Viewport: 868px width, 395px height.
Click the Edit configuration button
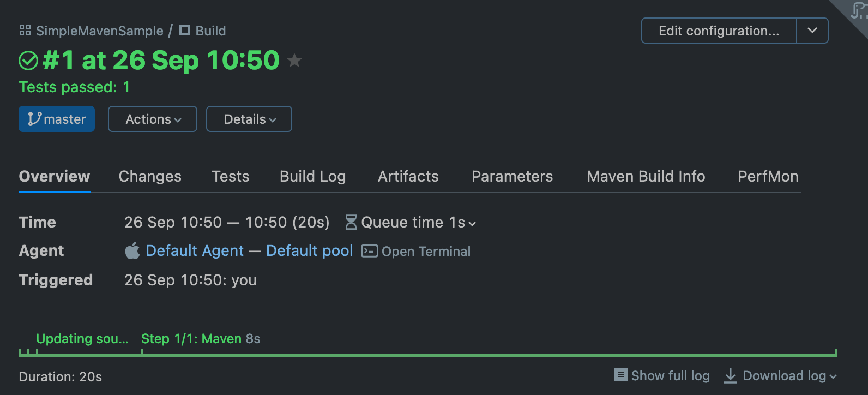(719, 31)
